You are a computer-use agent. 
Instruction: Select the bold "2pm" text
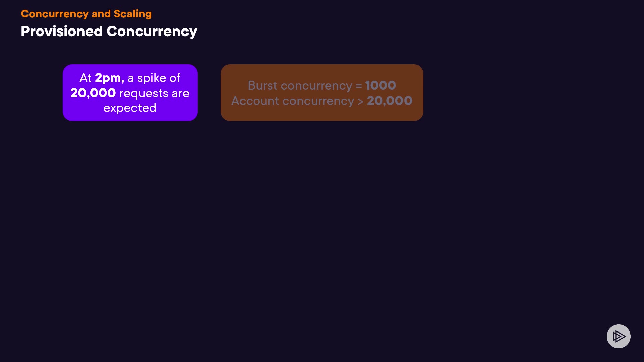[108, 78]
